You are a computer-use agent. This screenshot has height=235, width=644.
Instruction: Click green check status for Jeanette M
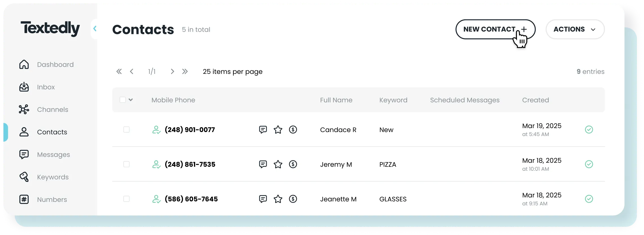point(589,199)
